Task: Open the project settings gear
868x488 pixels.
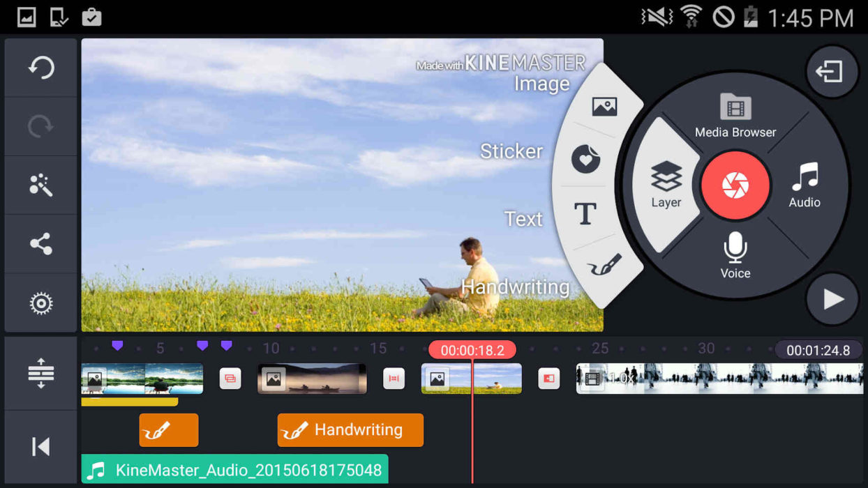Action: (x=40, y=303)
